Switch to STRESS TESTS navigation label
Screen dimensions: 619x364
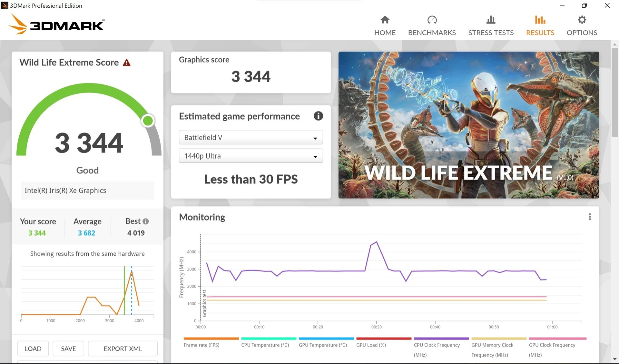pos(491,33)
